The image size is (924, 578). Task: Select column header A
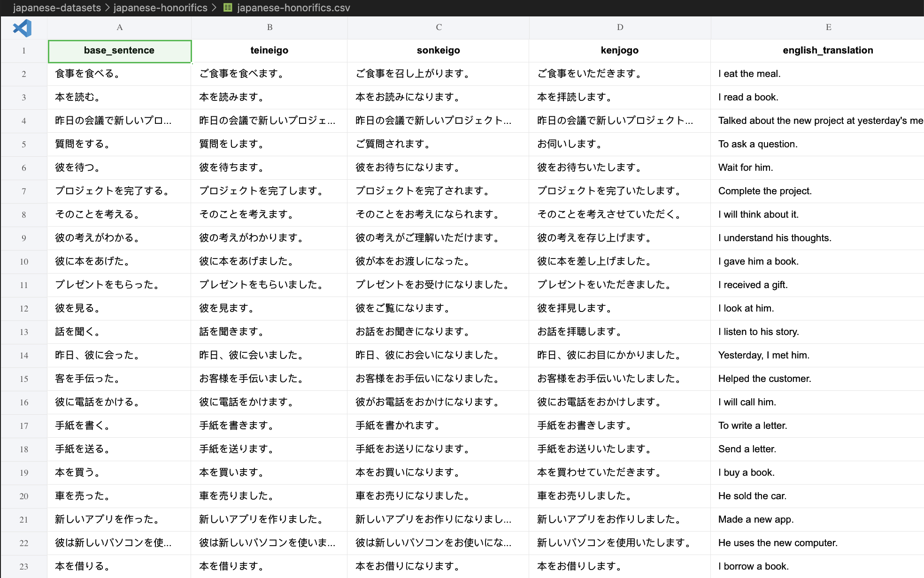[119, 27]
